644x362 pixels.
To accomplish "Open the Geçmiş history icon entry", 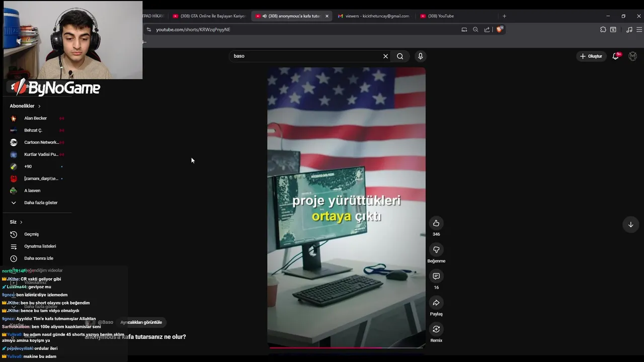I will pyautogui.click(x=14, y=234).
